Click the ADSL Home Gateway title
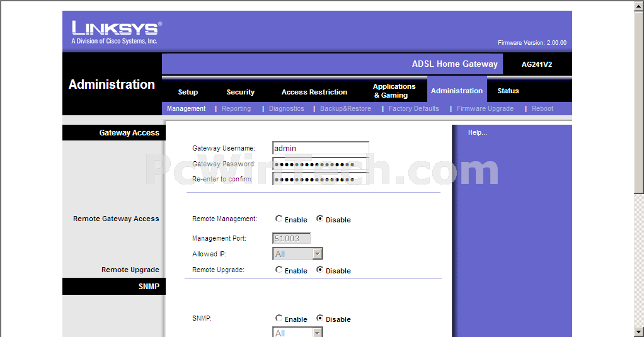Viewport: 644px width, 337px height. 455,64
